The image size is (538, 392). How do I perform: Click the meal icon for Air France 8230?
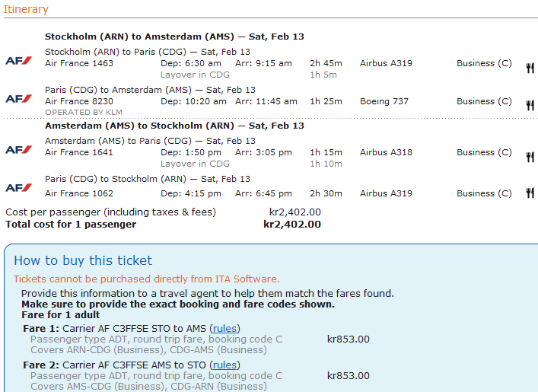530,105
